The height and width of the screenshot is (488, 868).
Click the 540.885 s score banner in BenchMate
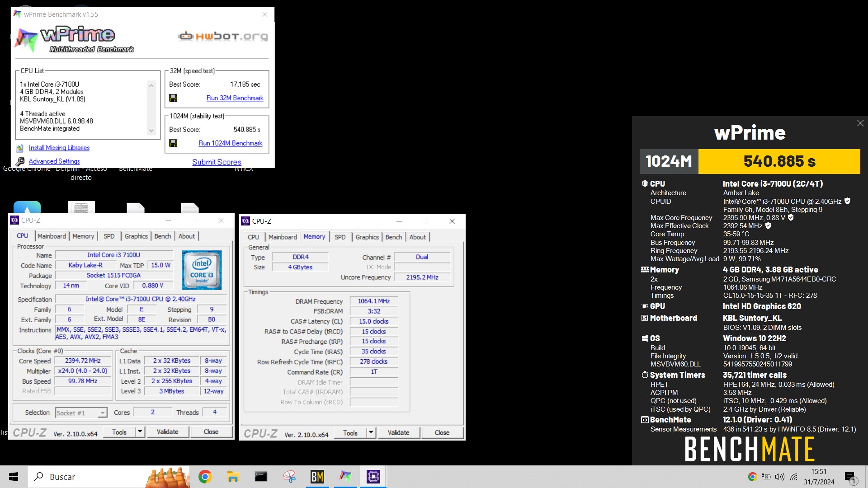(779, 161)
